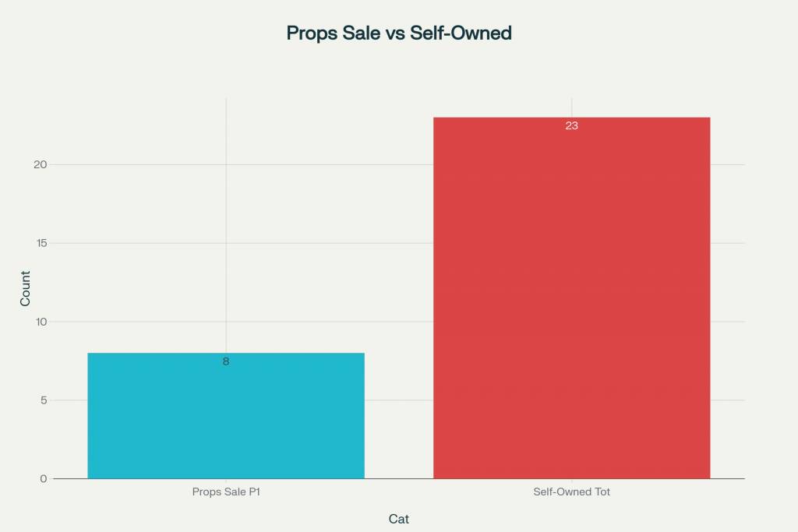
Task: Click the Count y-axis title
Action: [x=25, y=288]
